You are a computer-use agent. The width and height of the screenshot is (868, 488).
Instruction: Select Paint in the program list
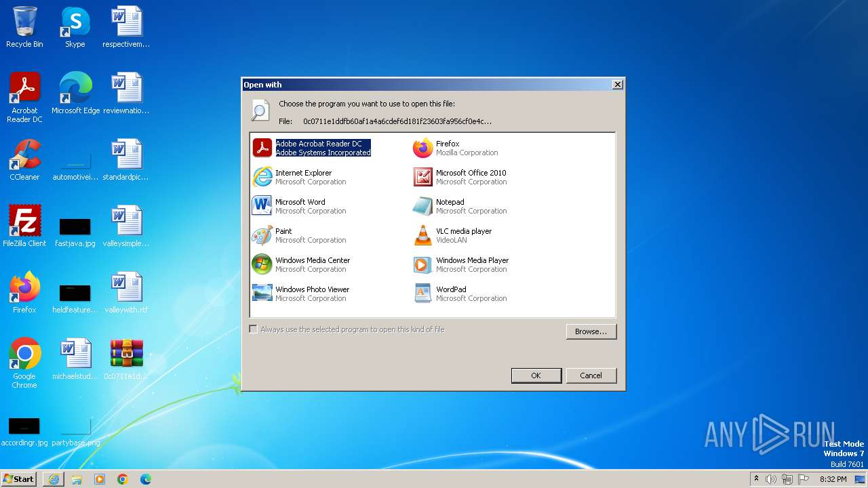click(x=299, y=235)
